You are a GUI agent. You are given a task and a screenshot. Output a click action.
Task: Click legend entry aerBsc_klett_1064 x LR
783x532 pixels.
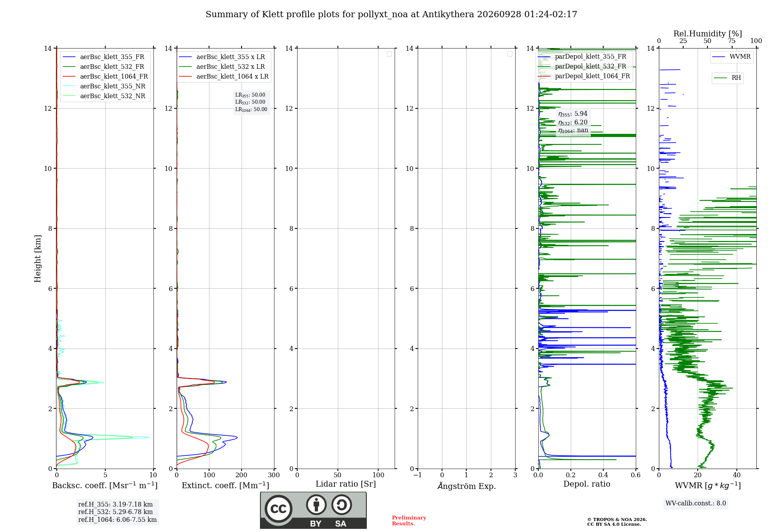click(x=224, y=76)
